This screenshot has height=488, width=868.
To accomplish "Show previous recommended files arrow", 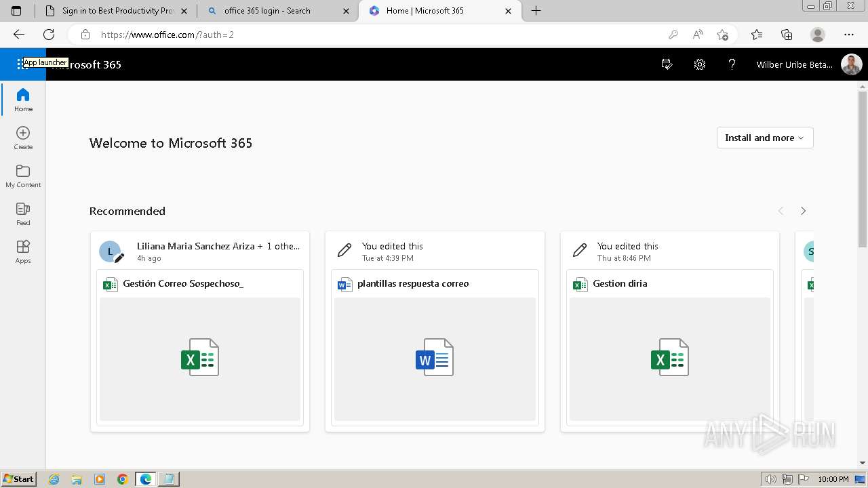I will tap(781, 211).
